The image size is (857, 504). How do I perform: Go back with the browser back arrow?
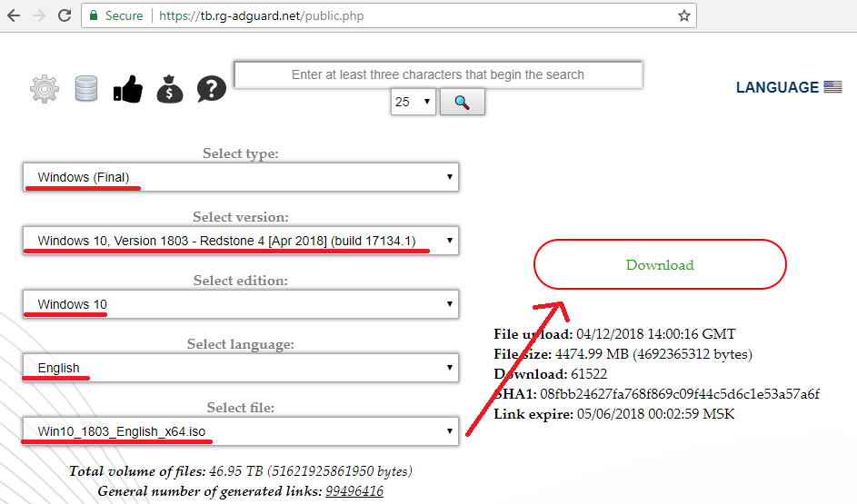tap(14, 15)
